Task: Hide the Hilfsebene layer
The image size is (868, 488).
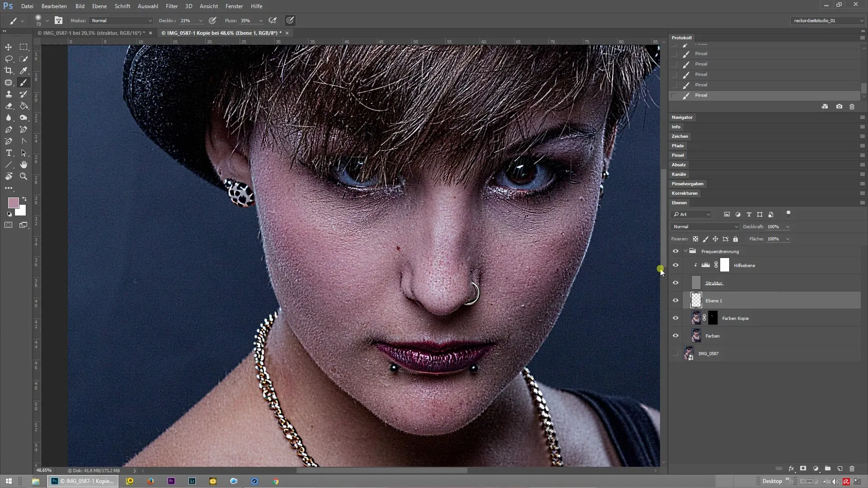Action: pos(675,265)
